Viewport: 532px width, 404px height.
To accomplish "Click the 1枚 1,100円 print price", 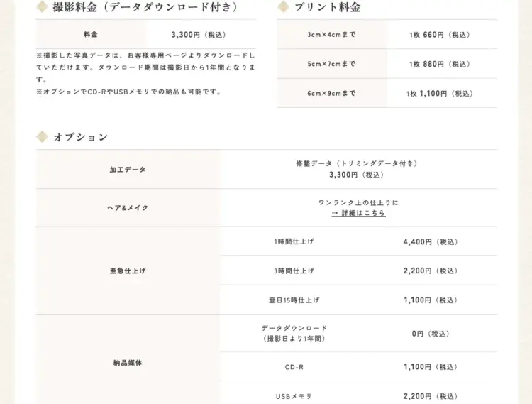I will click(439, 93).
